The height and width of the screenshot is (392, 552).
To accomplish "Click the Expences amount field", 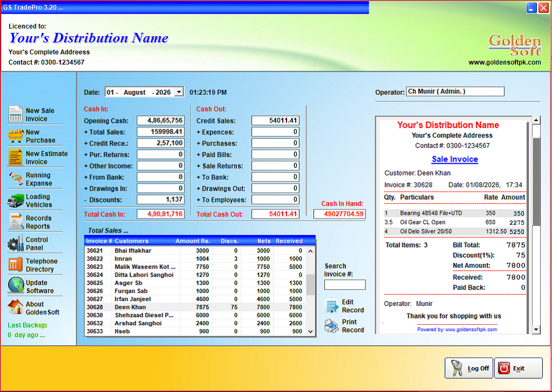I will (x=275, y=131).
